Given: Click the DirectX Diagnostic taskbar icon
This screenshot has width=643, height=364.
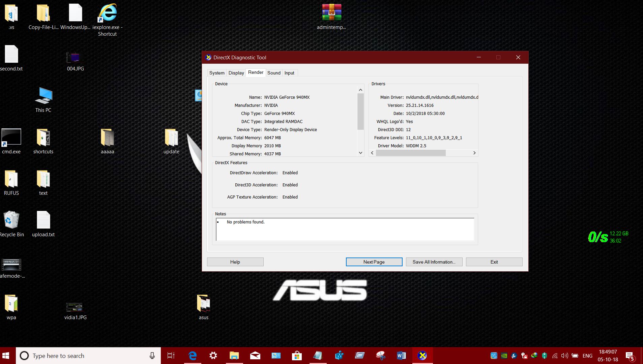Looking at the screenshot, I should click(x=422, y=356).
